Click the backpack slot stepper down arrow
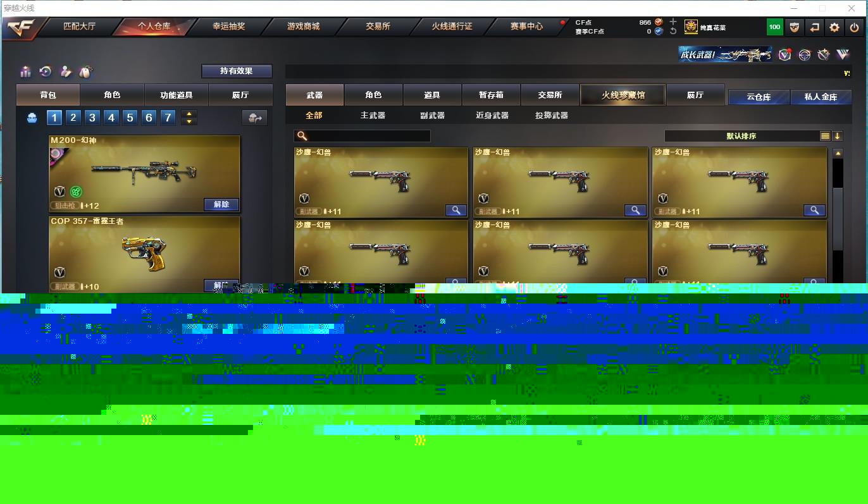The image size is (868, 504). 189,121
